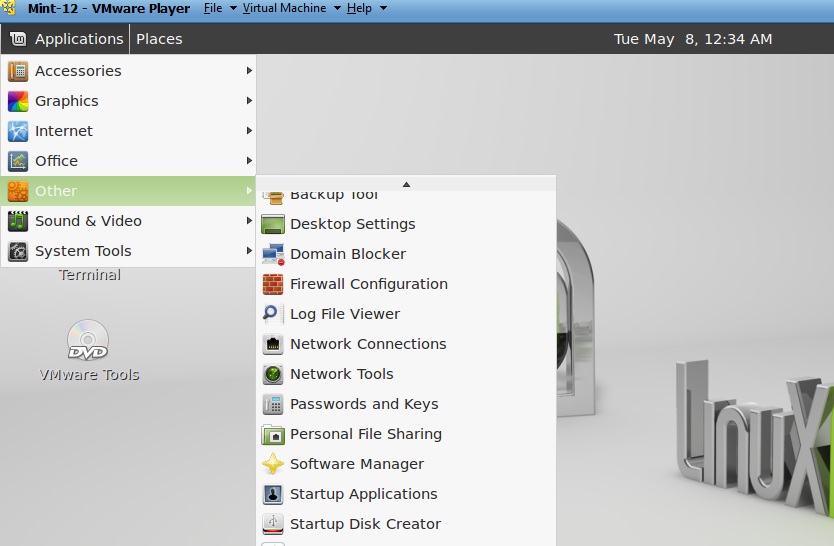Click the Domain Blocker computer icon
Image resolution: width=834 pixels, height=546 pixels.
click(273, 254)
